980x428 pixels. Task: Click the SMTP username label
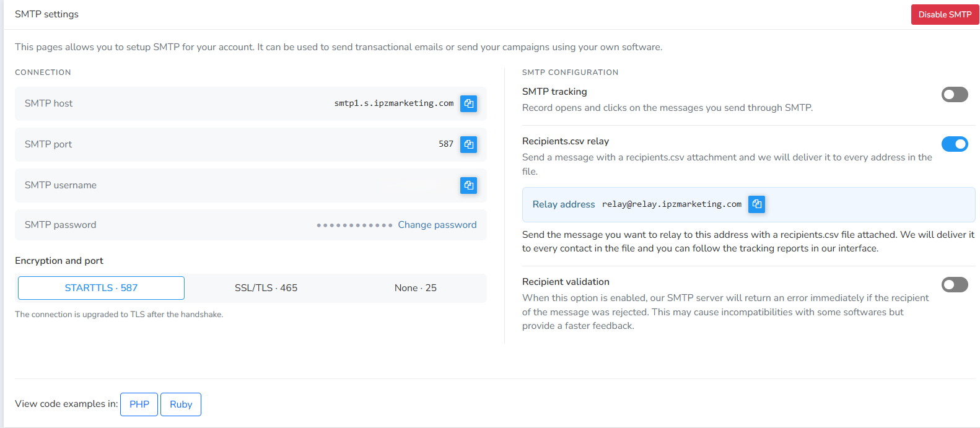[x=61, y=185]
